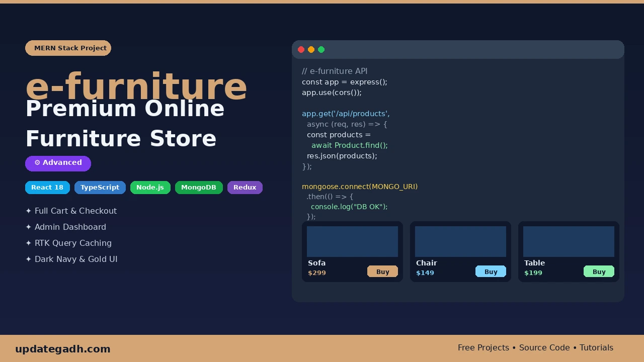Click the sparkle icon beside Admin Dashboard
This screenshot has width=644, height=362.
coord(29,227)
